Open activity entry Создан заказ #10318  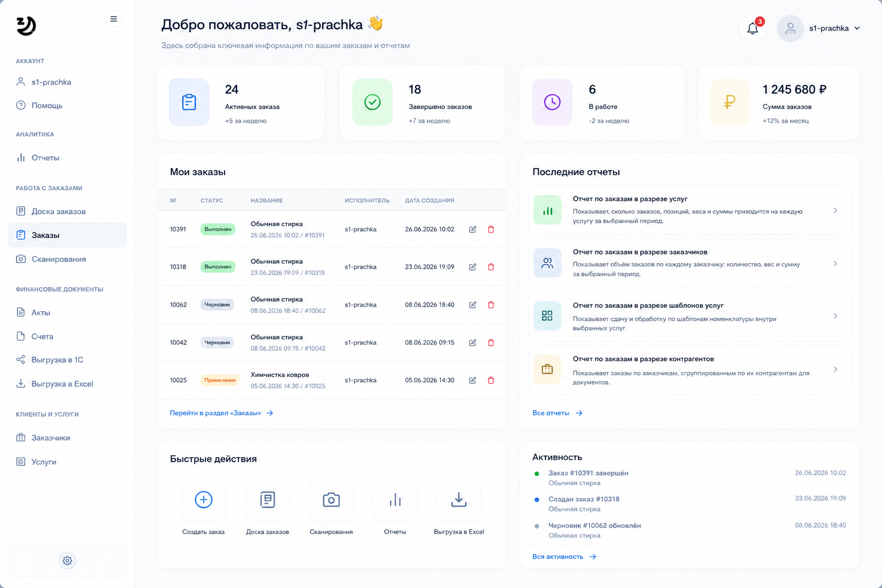[x=584, y=499]
